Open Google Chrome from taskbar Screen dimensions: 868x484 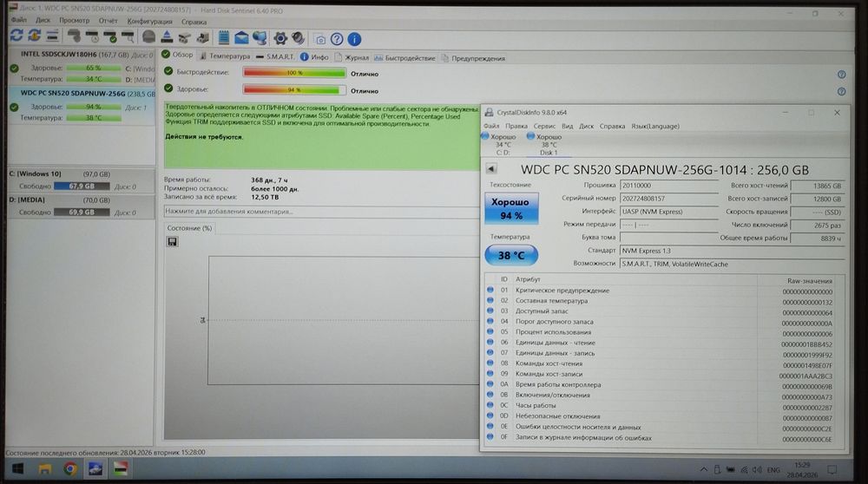pos(69,469)
